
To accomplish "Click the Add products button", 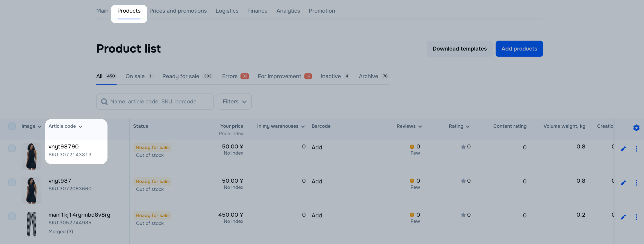I will click(519, 49).
